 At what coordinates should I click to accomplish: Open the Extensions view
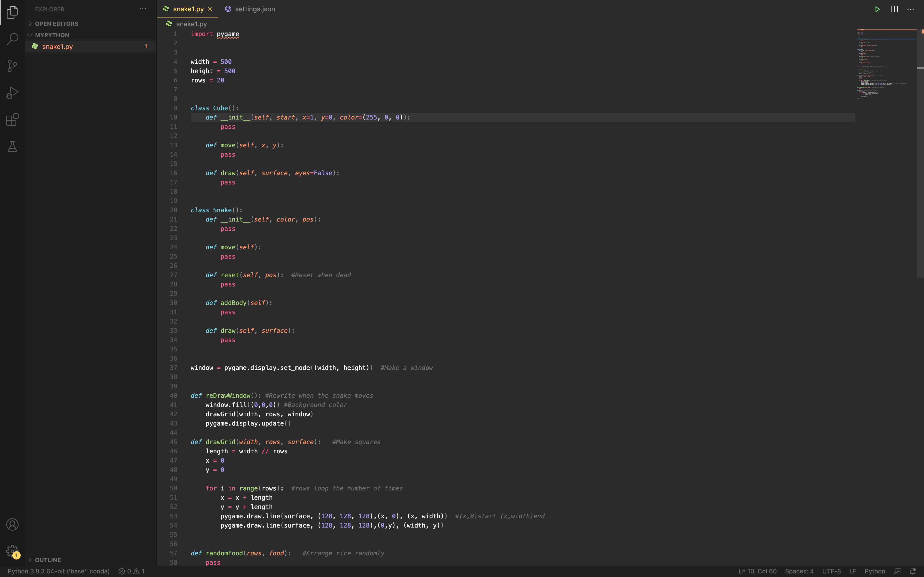[x=12, y=120]
